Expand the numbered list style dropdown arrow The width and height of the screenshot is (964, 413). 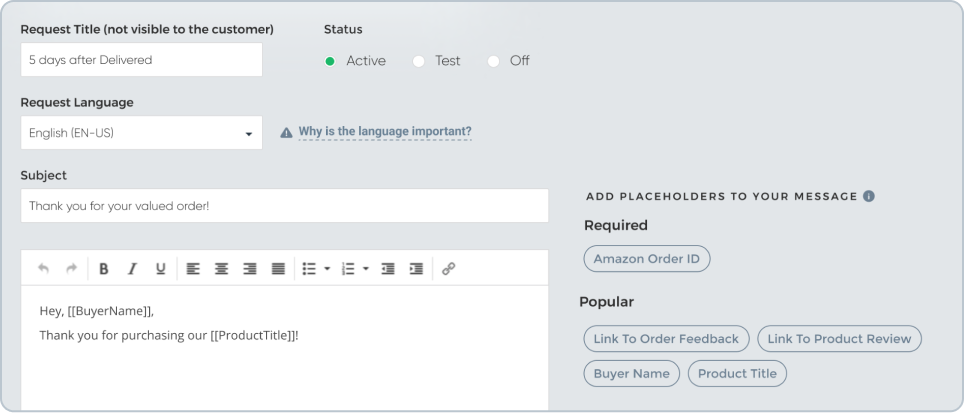pyautogui.click(x=366, y=269)
